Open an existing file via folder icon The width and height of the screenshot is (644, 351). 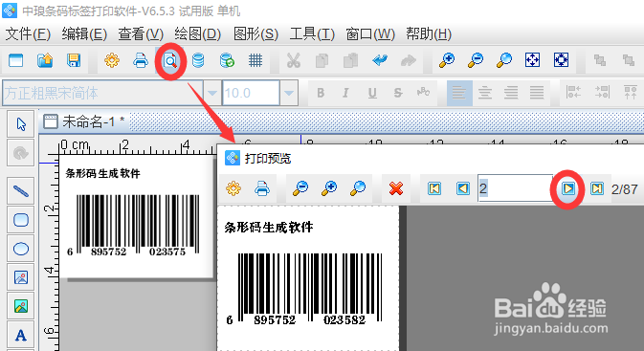tap(45, 60)
